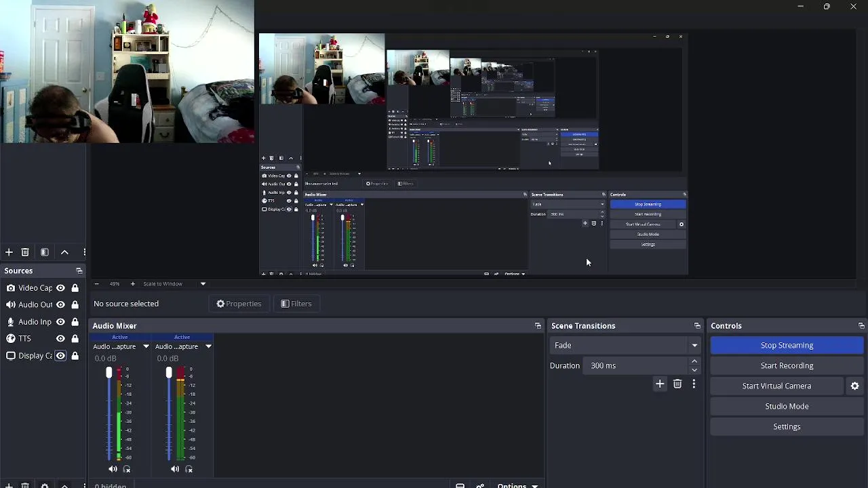Click Stop Streaming button
Screen dimensions: 868x488
pos(787,345)
